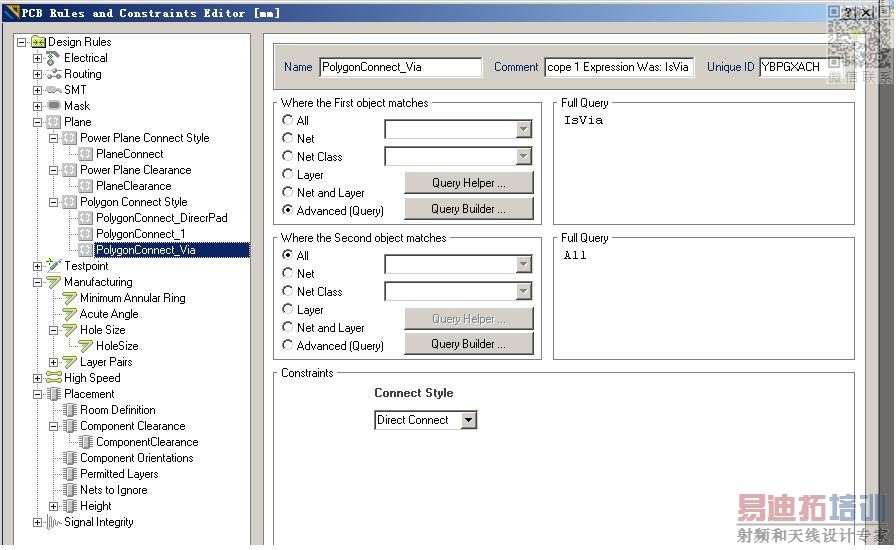Screen dimensions: 896x550
Task: Select the Component Orientations tree item
Action: [137, 458]
